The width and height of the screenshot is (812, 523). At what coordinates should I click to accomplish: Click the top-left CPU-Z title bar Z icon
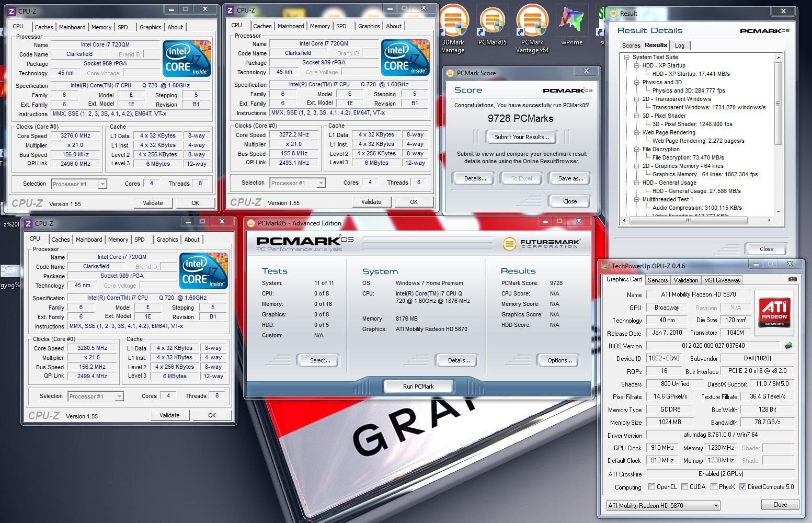[x=12, y=11]
